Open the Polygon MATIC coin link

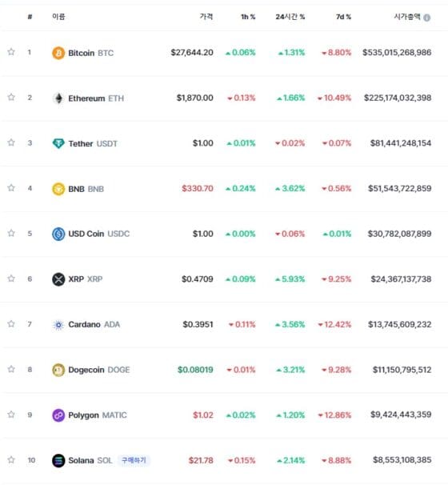[98, 415]
